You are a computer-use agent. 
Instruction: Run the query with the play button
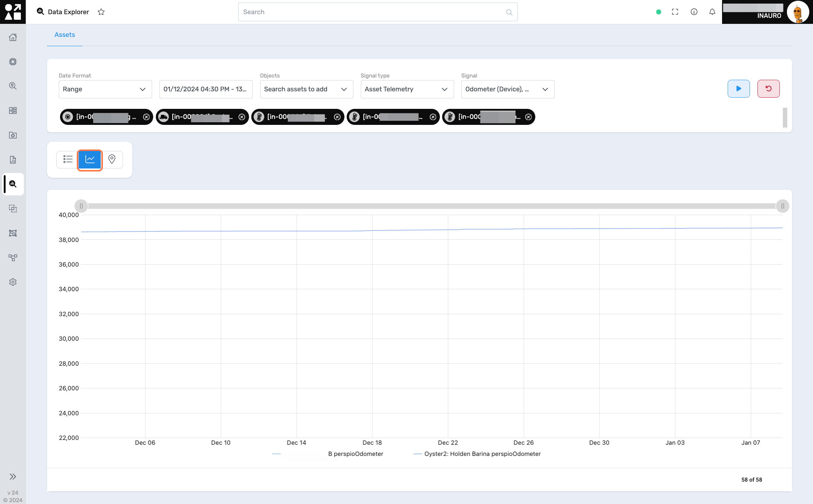click(738, 89)
